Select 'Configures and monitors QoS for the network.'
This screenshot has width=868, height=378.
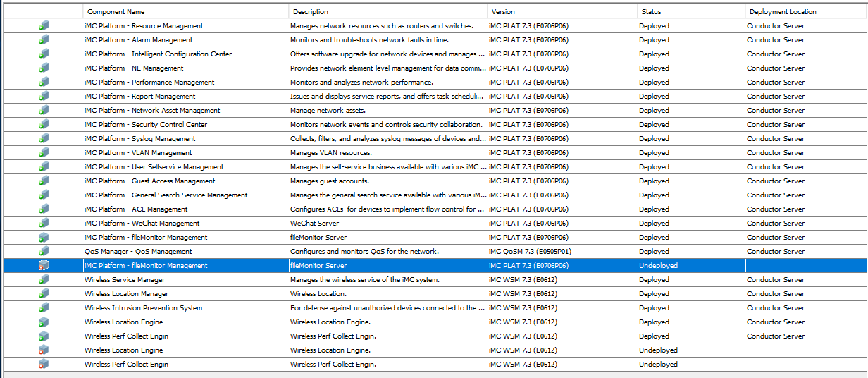coord(365,252)
